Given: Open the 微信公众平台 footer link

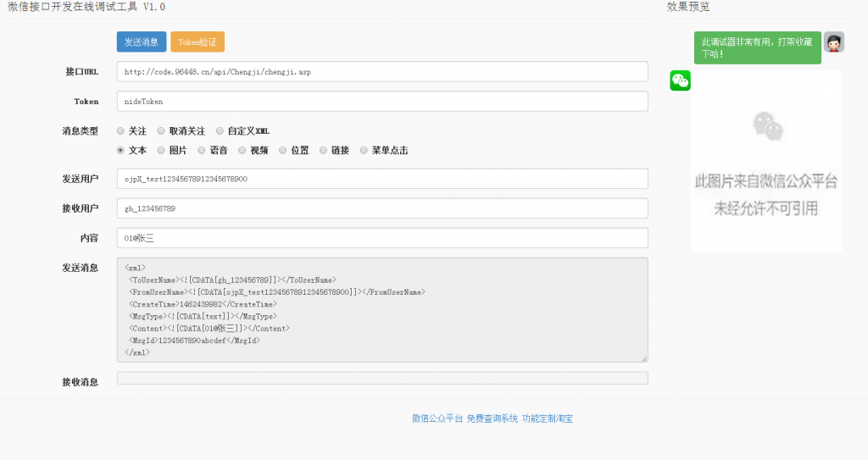Looking at the screenshot, I should point(437,418).
